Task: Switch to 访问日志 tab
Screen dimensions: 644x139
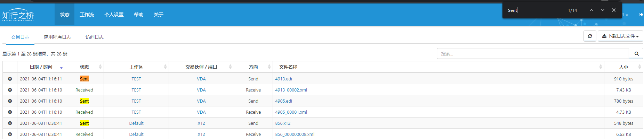Action: 95,37
